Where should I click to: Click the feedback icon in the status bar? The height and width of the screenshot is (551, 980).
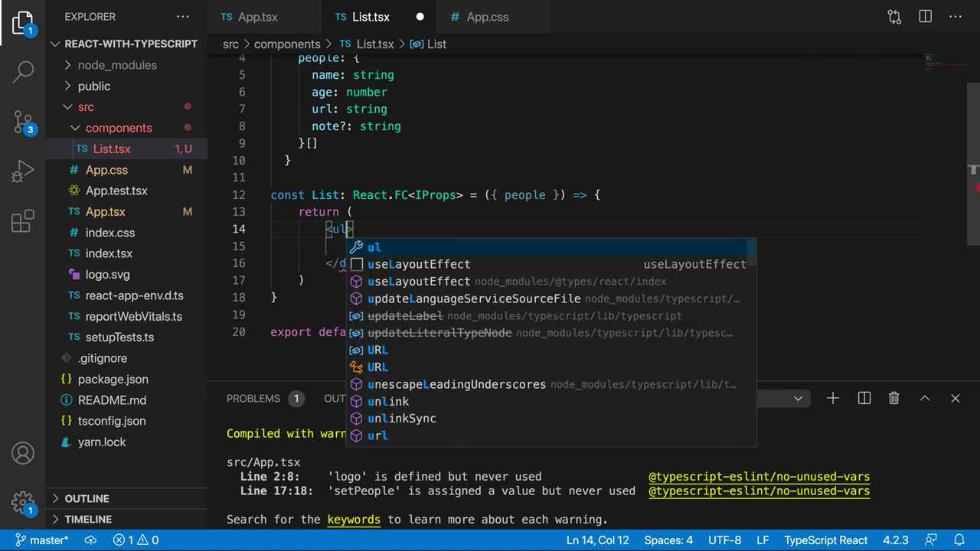(930, 540)
